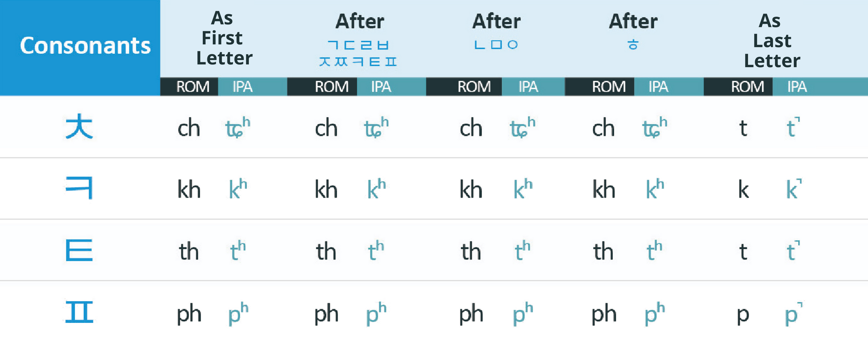
Task: Click the As Last Letter heading
Action: [x=772, y=41]
